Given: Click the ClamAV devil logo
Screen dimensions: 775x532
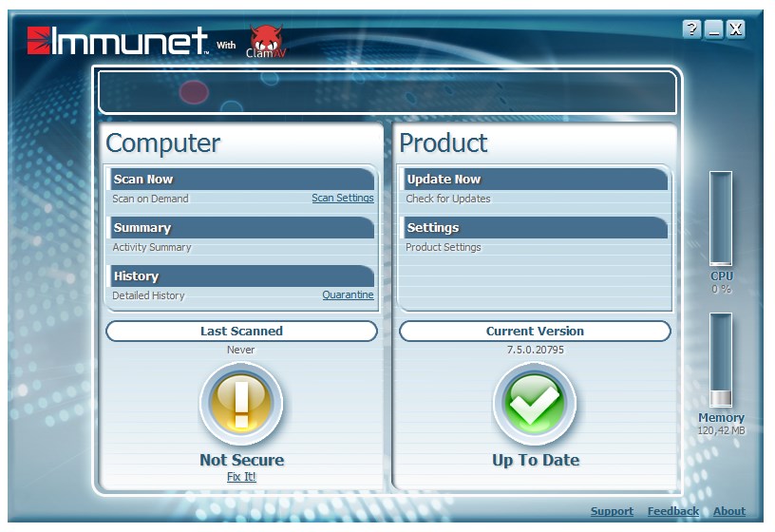Looking at the screenshot, I should click(x=265, y=42).
